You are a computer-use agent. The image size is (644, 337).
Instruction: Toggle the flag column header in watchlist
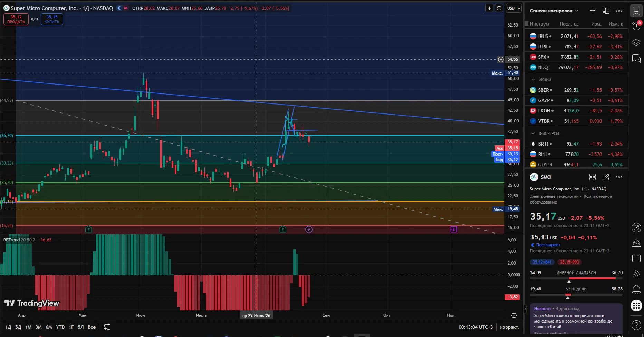point(527,24)
